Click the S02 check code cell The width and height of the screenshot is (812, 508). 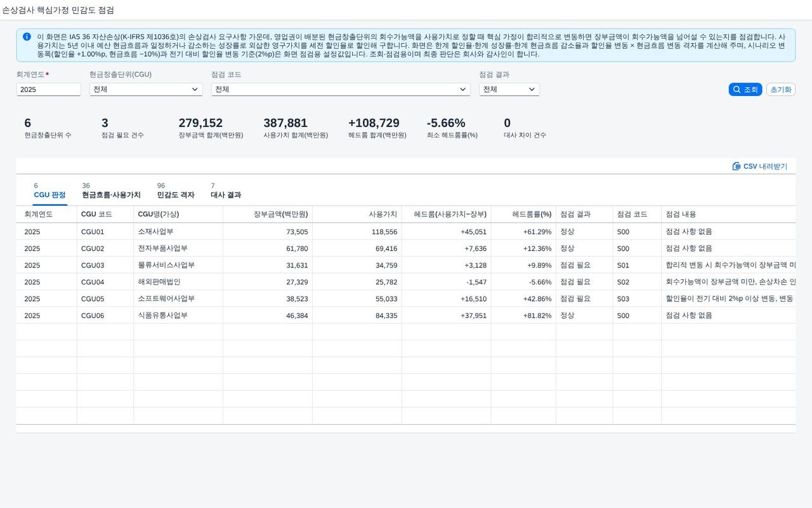(637, 282)
